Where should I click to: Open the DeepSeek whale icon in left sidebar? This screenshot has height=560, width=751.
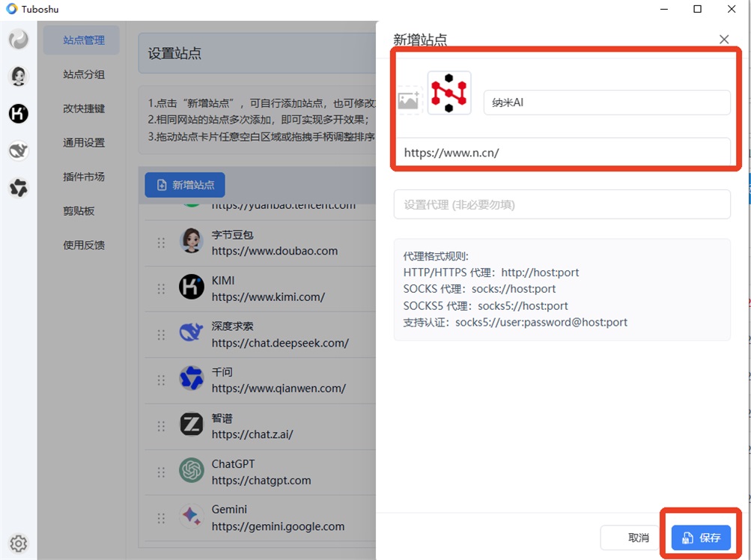coord(19,150)
